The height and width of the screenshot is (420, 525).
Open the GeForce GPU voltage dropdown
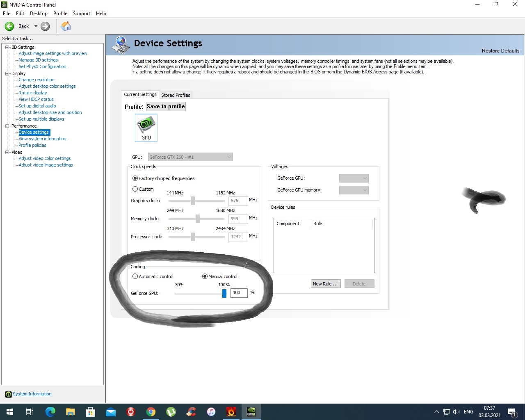pyautogui.click(x=354, y=178)
